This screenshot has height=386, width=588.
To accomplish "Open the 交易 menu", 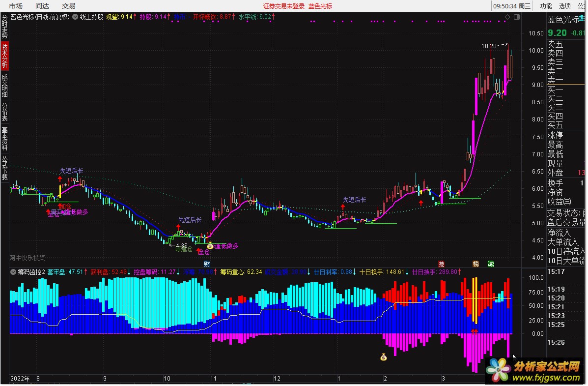I will click(x=69, y=6).
